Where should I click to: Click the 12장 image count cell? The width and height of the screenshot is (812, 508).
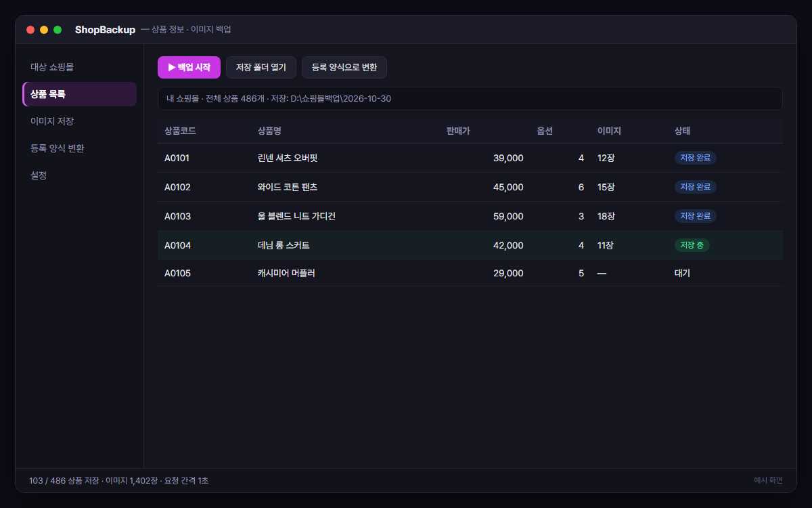[606, 158]
